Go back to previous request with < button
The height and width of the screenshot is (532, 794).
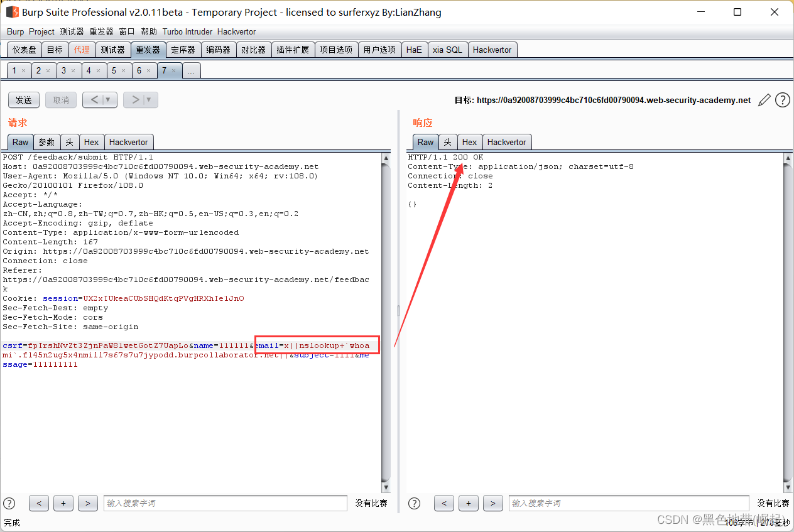(94, 100)
